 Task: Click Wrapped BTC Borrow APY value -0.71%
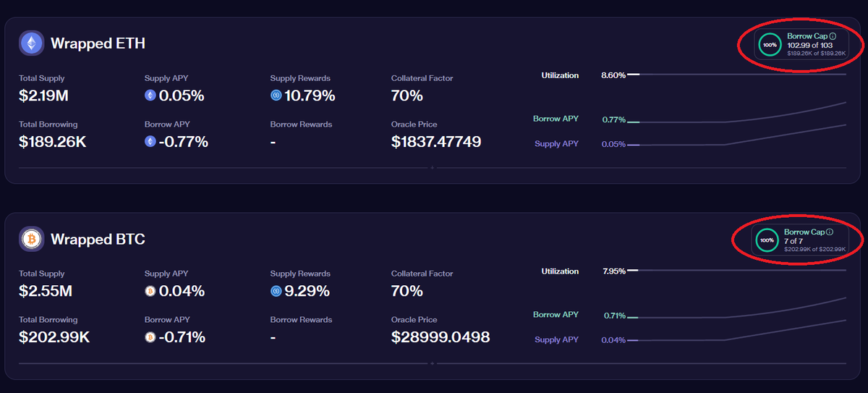tap(182, 337)
